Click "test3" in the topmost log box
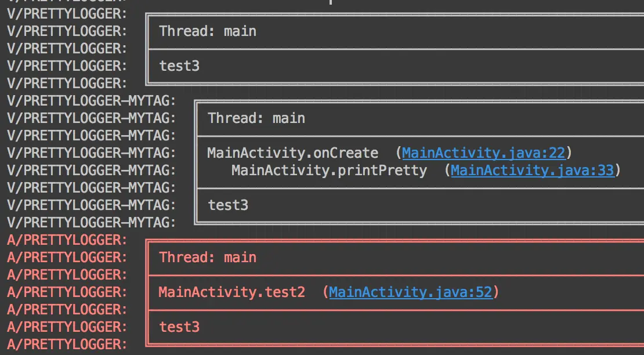 (x=179, y=66)
